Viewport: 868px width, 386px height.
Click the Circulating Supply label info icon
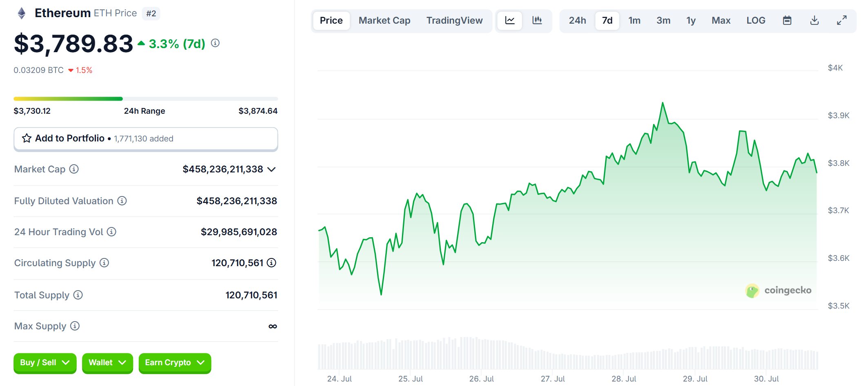104,262
